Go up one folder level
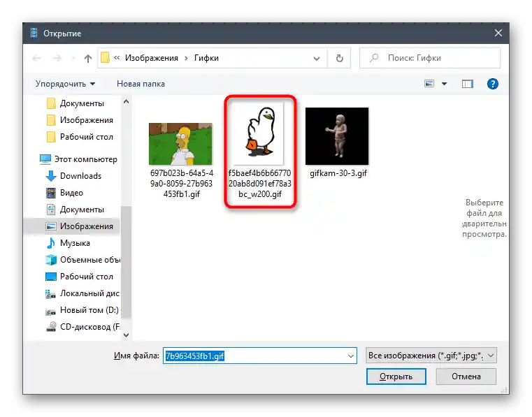532x417 pixels. 88,58
